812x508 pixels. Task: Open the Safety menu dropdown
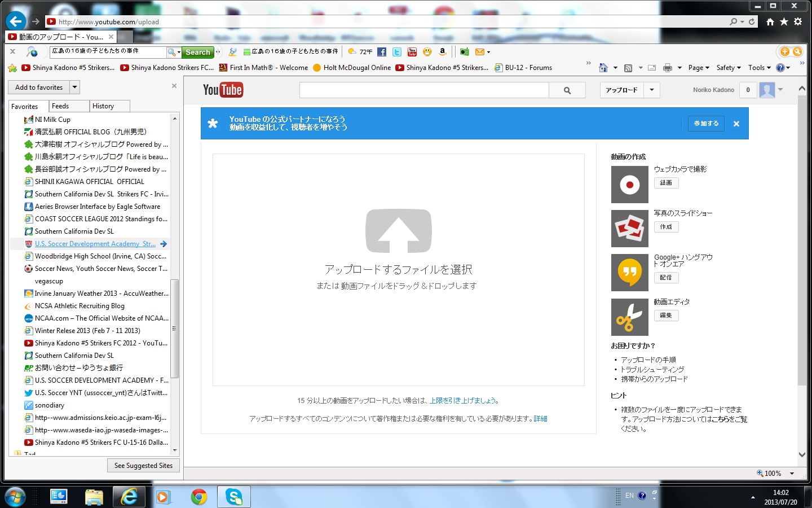click(x=729, y=68)
